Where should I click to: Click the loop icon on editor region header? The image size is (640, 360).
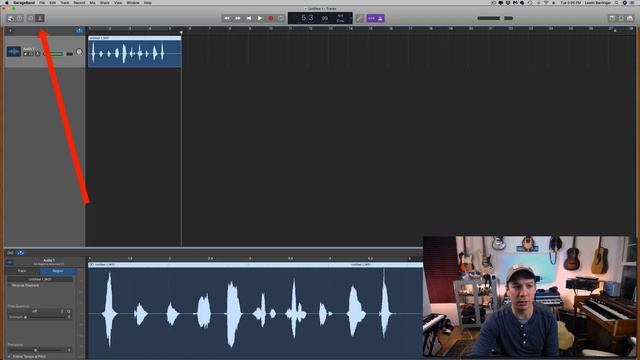pyautogui.click(x=91, y=265)
